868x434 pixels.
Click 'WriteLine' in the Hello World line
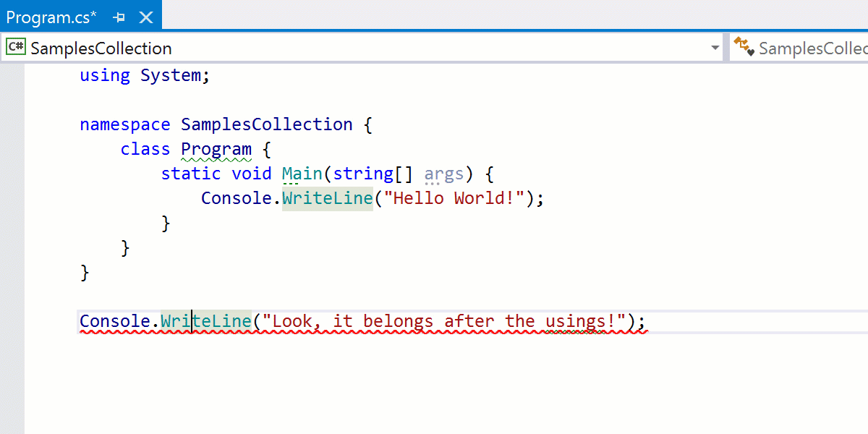328,198
